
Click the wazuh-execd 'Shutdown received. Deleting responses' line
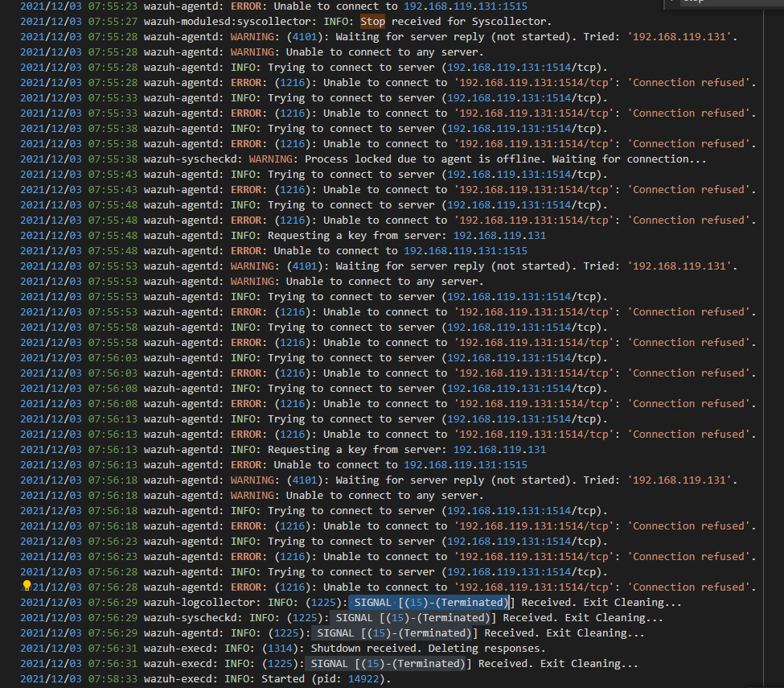coord(283,649)
